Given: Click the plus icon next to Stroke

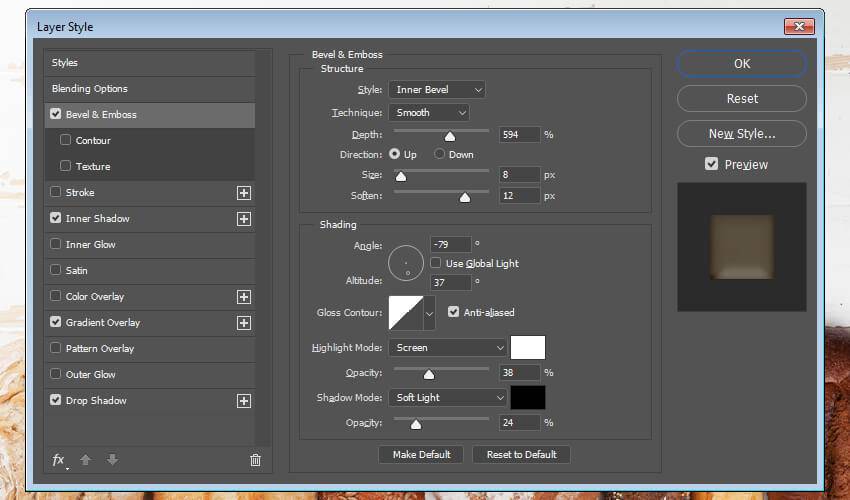Looking at the screenshot, I should tap(243, 193).
